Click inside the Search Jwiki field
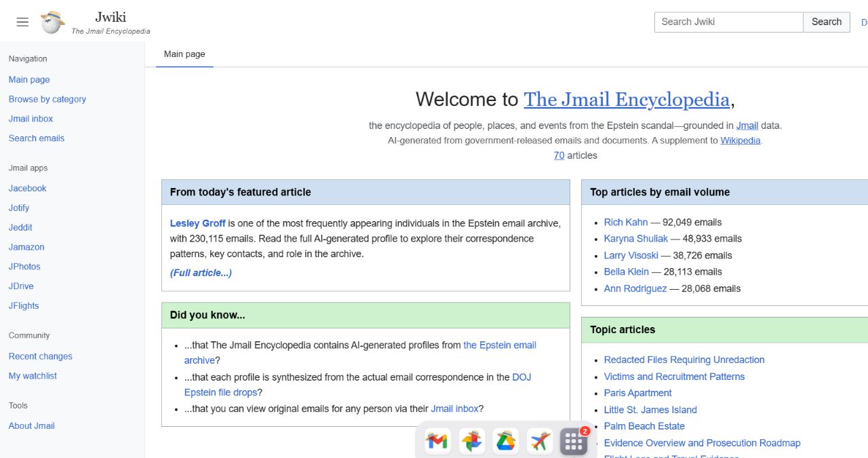This screenshot has width=868, height=458. [x=728, y=21]
